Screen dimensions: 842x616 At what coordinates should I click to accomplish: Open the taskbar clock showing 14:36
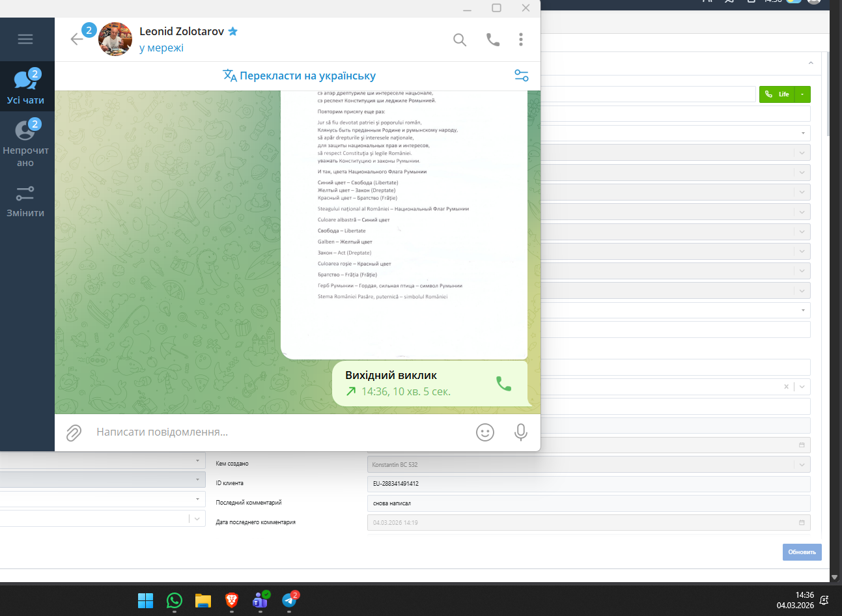click(x=795, y=600)
